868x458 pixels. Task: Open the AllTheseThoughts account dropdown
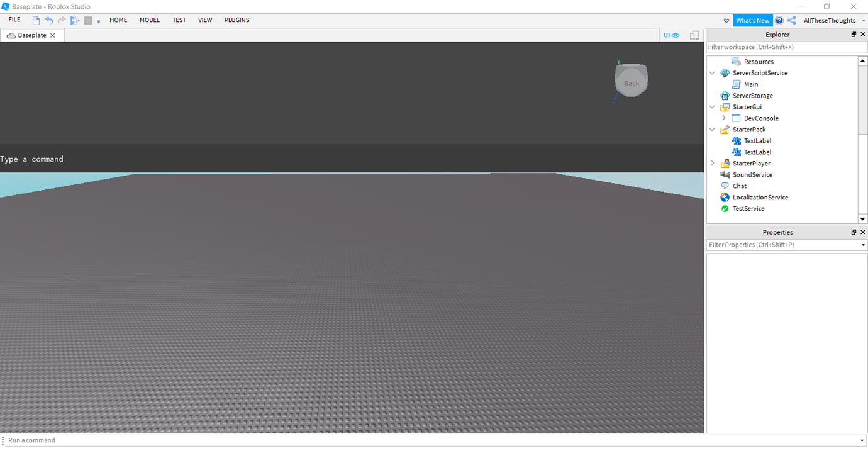click(864, 21)
